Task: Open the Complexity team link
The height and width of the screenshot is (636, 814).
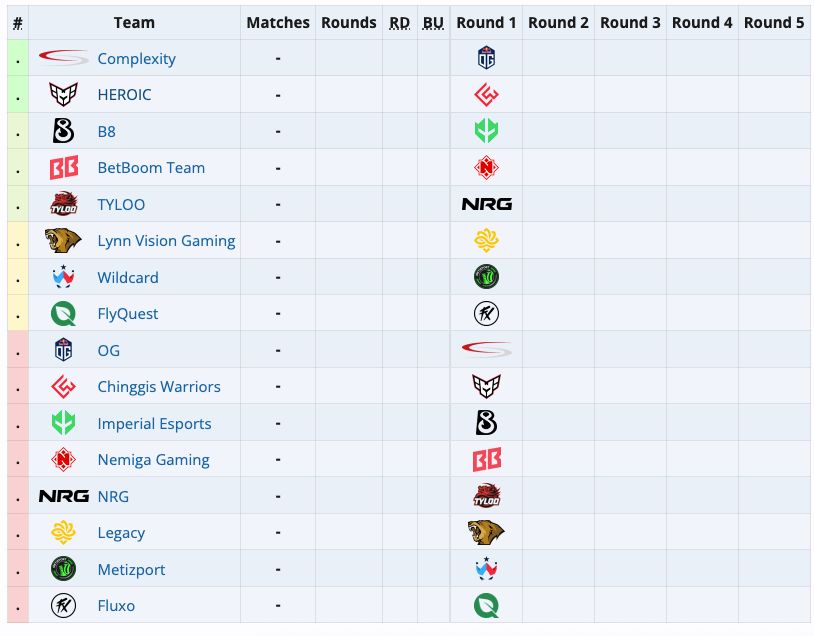Action: 137,59
